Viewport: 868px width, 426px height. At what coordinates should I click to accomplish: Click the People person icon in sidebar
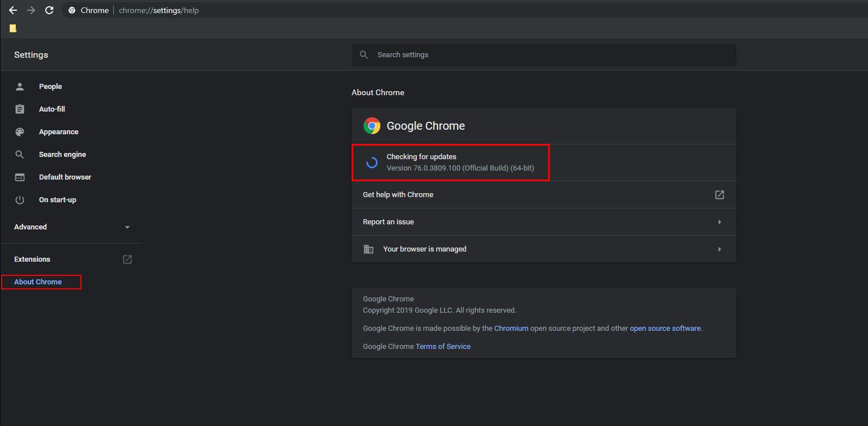20,87
